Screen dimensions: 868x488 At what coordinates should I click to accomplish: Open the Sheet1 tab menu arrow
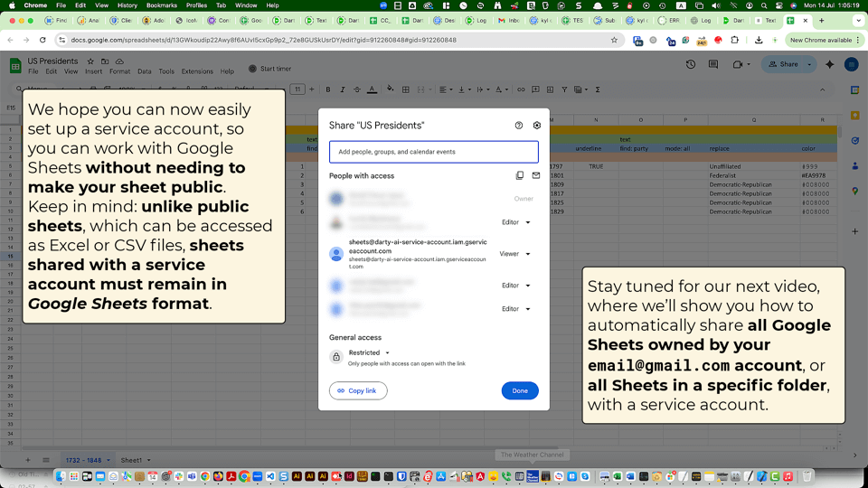point(148,460)
